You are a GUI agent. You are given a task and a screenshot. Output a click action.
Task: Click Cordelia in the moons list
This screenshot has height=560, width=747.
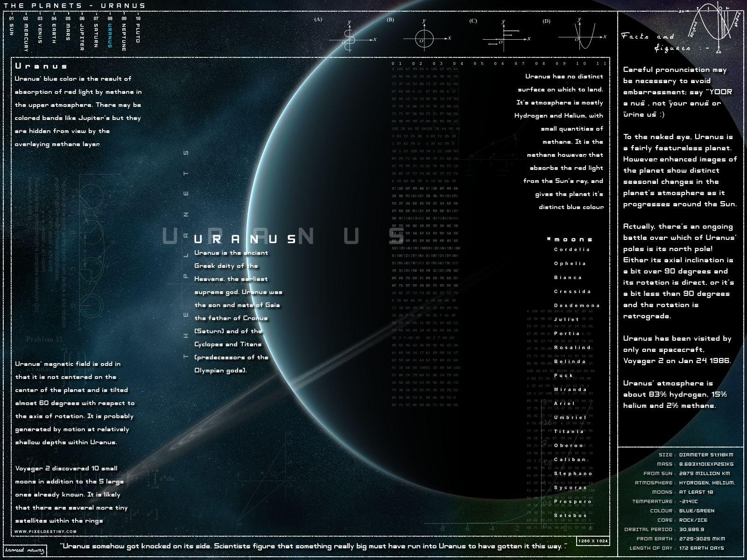pyautogui.click(x=572, y=250)
